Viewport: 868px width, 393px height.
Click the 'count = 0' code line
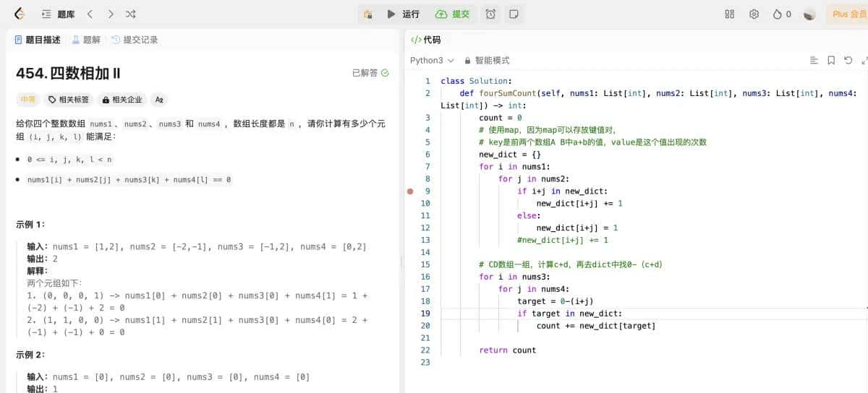[x=501, y=118]
